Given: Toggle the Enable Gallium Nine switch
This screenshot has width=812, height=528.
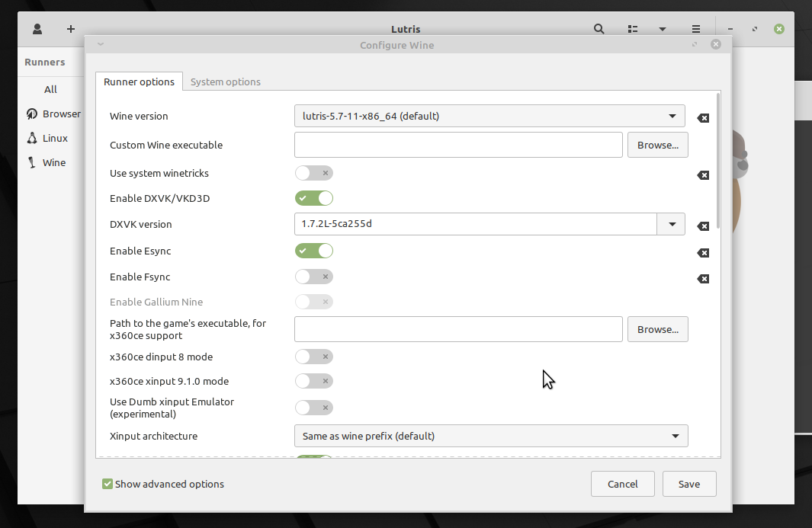Looking at the screenshot, I should [314, 302].
